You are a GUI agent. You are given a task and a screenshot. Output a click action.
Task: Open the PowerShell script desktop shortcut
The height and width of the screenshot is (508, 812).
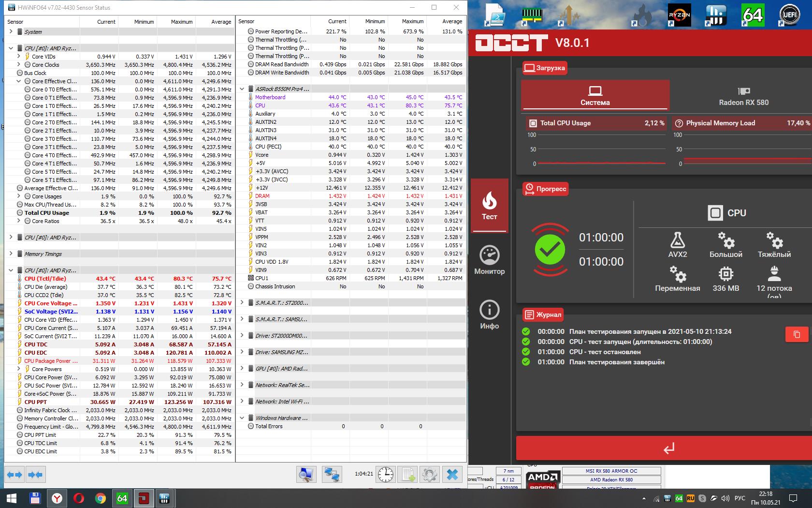[x=495, y=15]
